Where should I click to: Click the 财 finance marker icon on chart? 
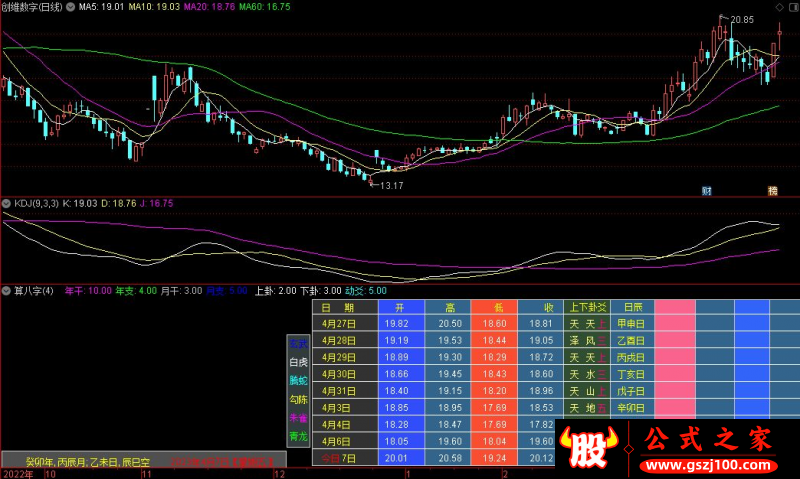coord(707,188)
